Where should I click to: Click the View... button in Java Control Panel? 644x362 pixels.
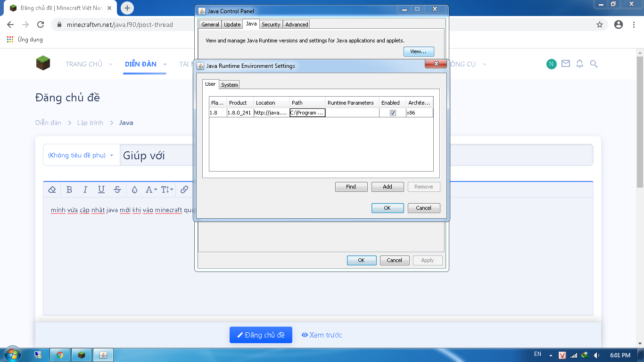pos(419,51)
